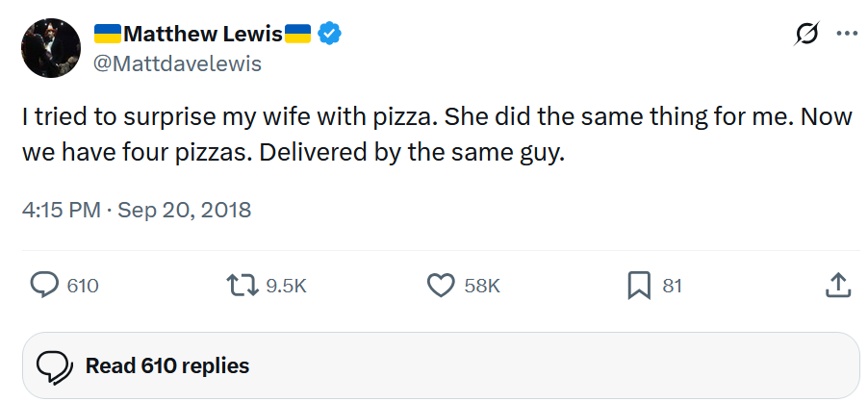Viewport: 868px width, 402px height.
Task: Click the 610 reply count
Action: click(83, 286)
